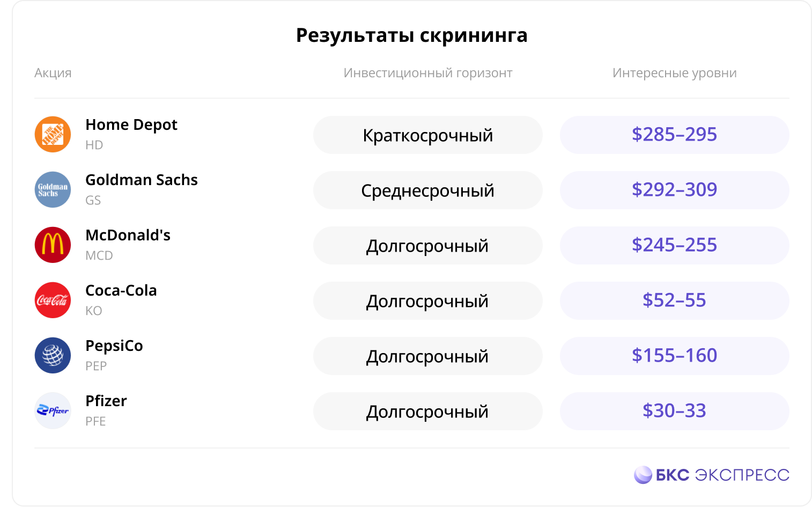Click the $245–255 level for McDonald's
Viewport: 812px width, 507px height.
pyautogui.click(x=674, y=245)
